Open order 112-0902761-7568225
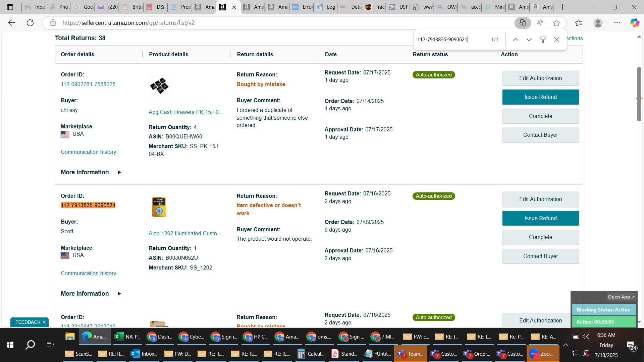Screen dimensions: 644x362 click(88, 84)
